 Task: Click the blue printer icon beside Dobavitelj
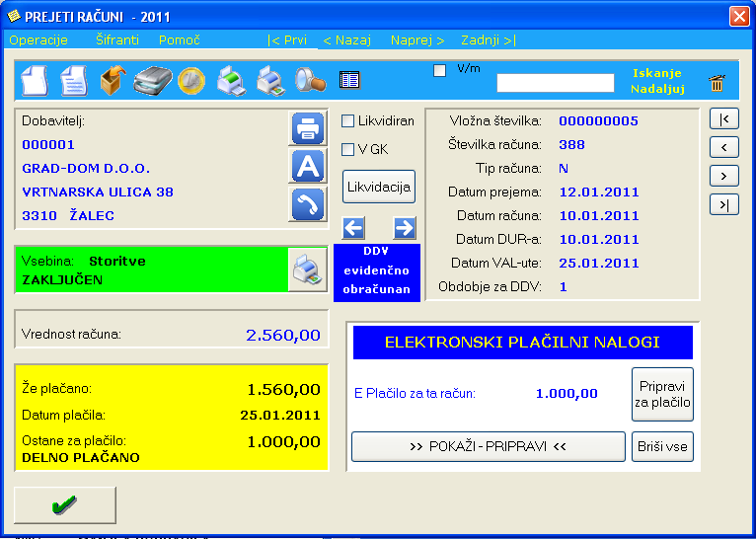[x=307, y=128]
